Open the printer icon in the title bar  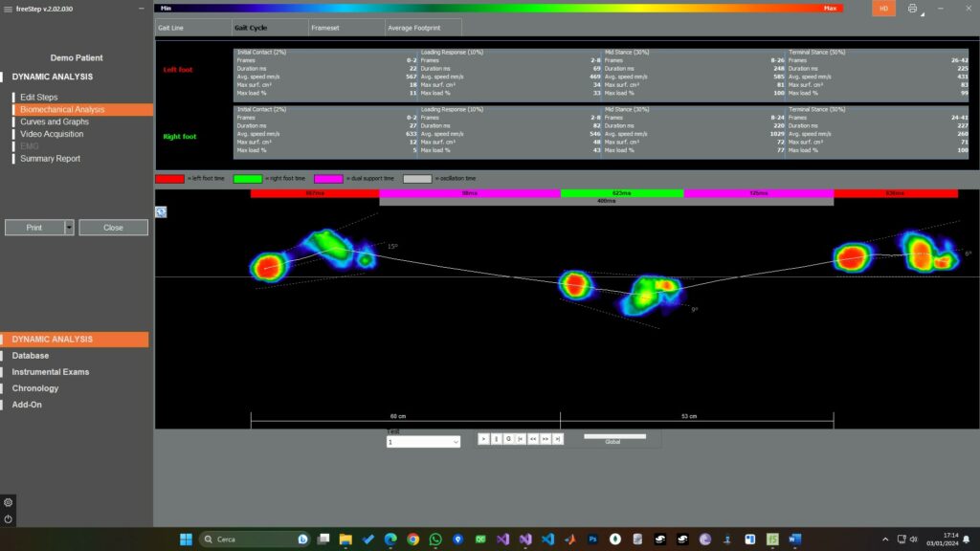[x=912, y=8]
